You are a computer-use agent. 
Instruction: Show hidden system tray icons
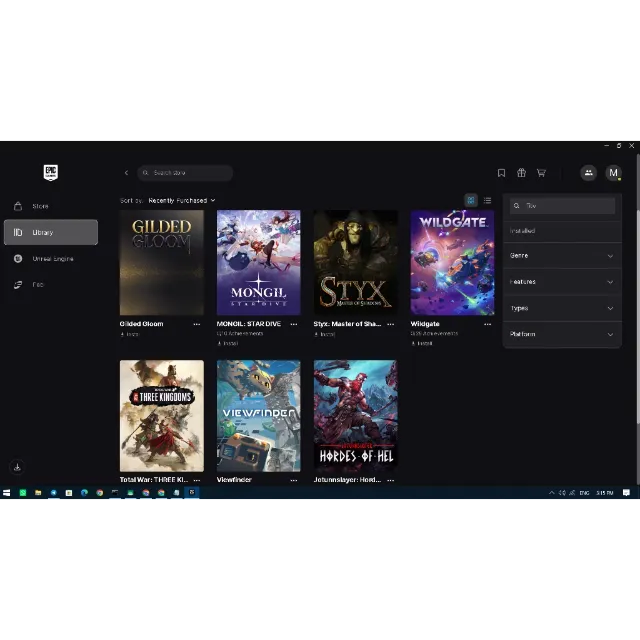coord(552,493)
